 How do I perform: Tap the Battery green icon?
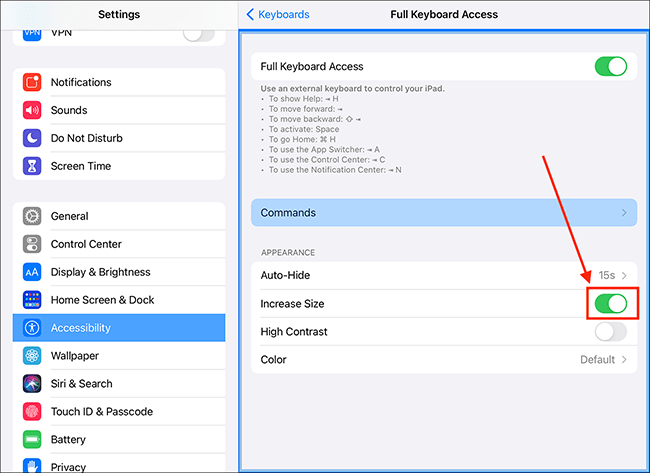coord(32,439)
